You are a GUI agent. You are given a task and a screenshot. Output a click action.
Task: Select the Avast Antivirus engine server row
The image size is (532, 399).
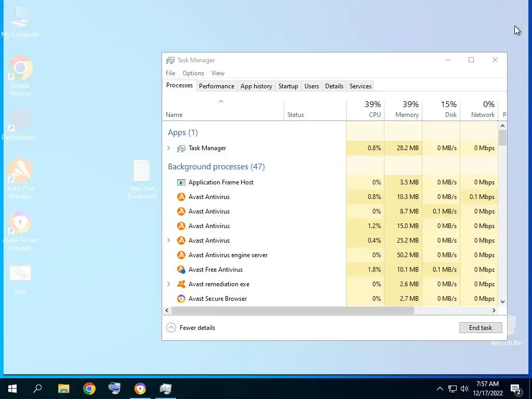pyautogui.click(x=330, y=255)
